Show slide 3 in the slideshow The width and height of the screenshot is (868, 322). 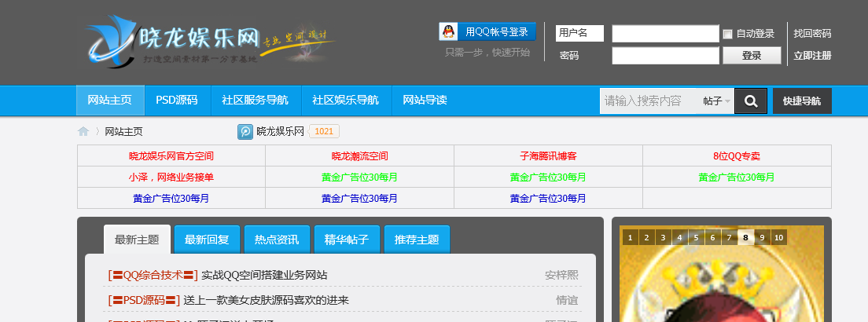[663, 237]
